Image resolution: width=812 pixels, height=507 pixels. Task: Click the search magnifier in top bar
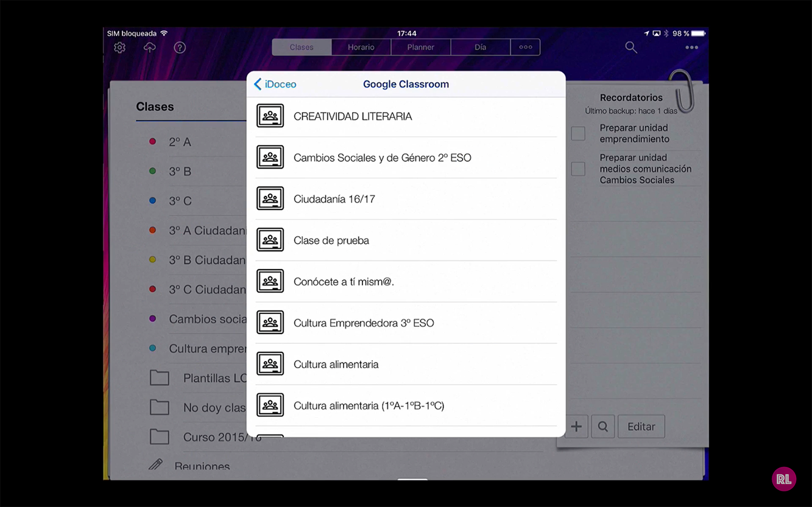click(630, 47)
